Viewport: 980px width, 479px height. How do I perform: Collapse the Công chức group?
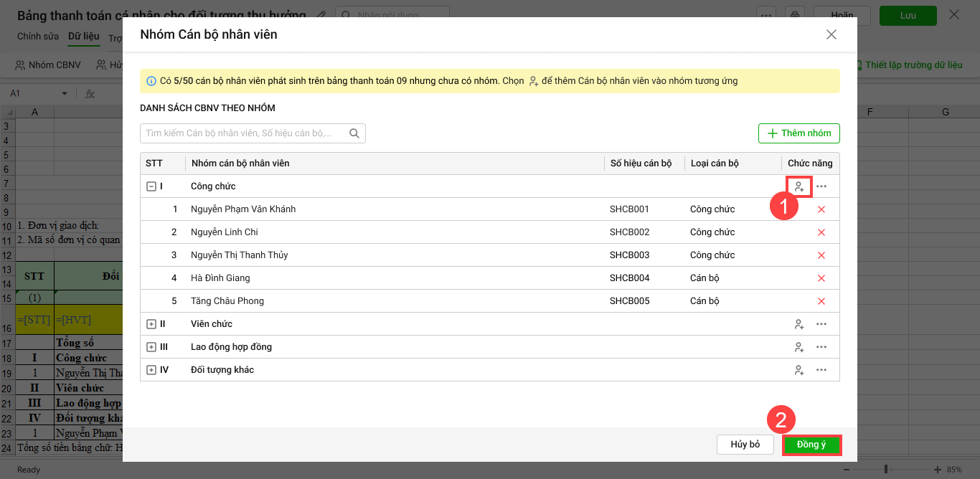coord(151,186)
